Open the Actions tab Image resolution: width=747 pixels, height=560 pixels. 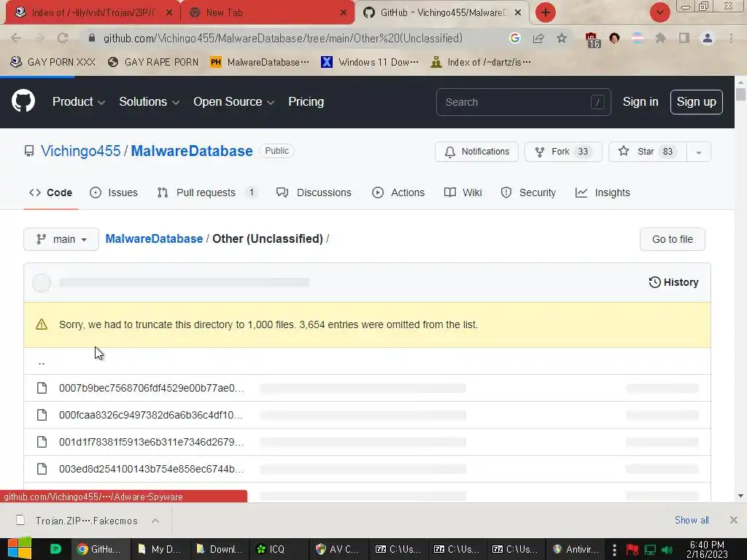398,192
